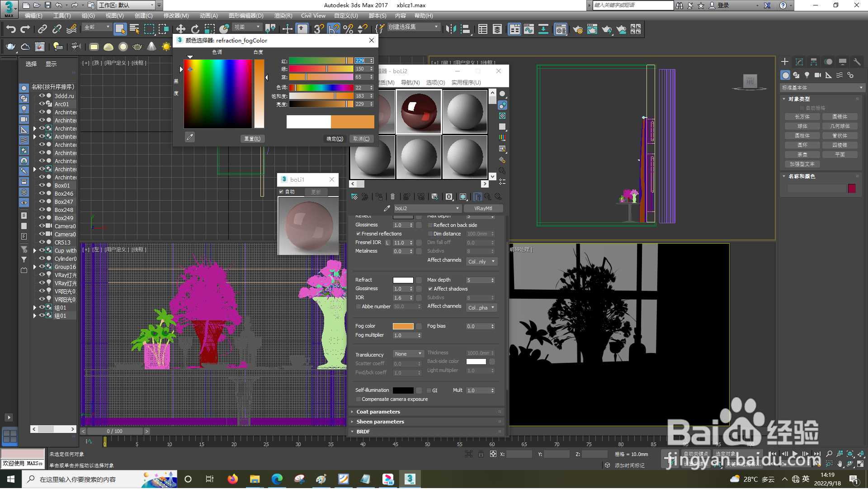Click the orange Fog color swatch
Image resolution: width=868 pixels, height=489 pixels.
403,326
